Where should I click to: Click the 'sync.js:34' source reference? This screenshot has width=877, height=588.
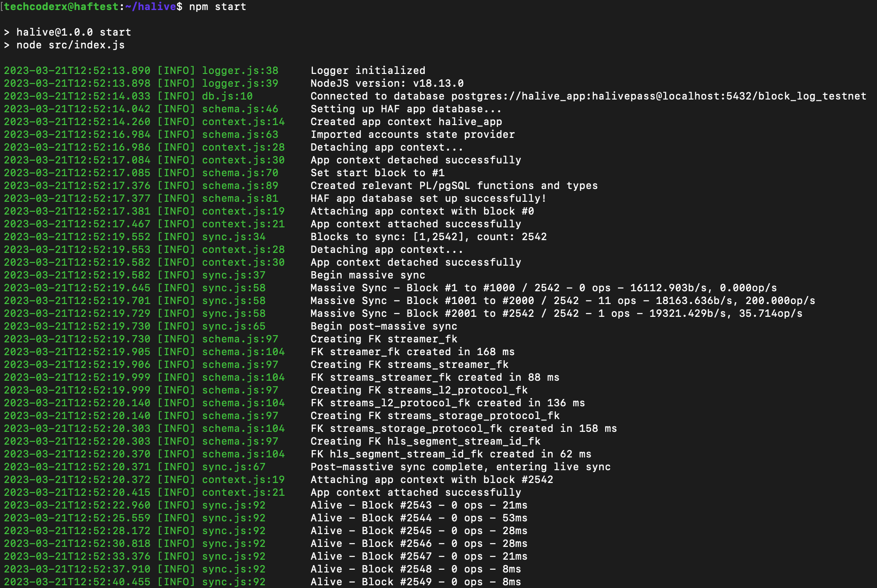(x=234, y=237)
